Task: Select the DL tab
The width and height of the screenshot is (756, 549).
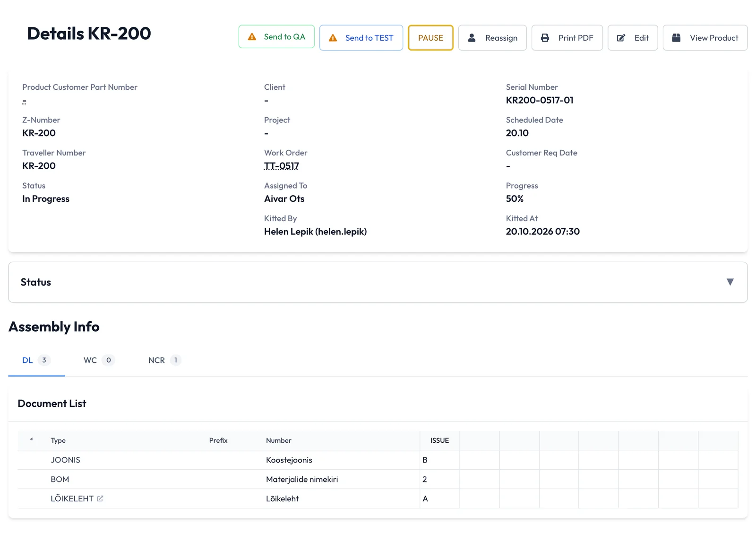Action: point(36,360)
